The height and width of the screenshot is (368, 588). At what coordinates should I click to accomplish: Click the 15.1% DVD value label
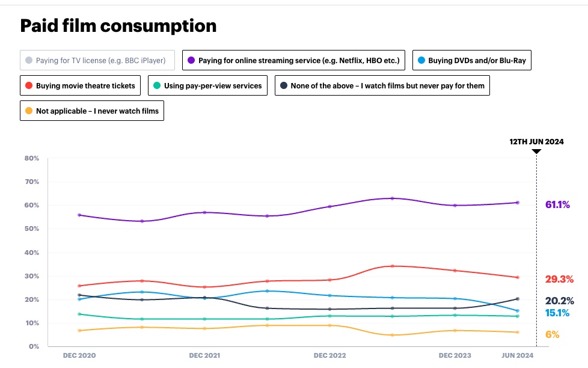pyautogui.click(x=557, y=313)
